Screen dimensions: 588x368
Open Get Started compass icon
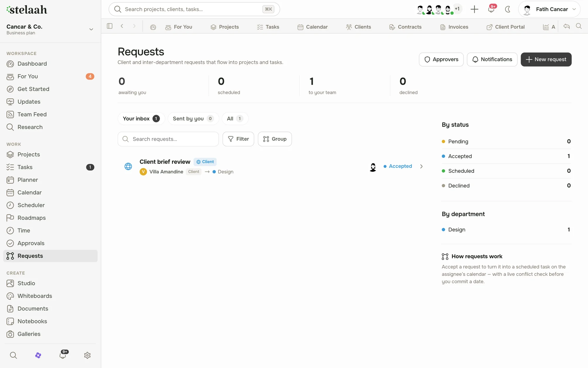pyautogui.click(x=10, y=89)
